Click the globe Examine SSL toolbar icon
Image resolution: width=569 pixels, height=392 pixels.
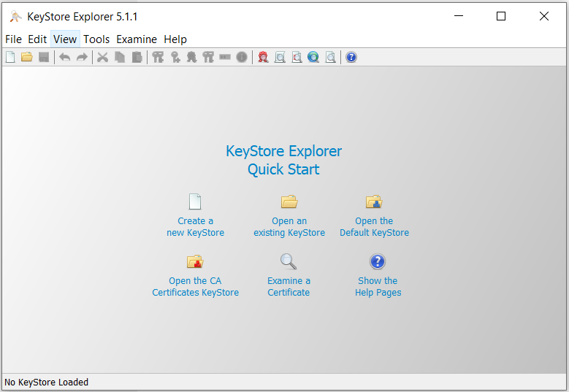point(313,57)
